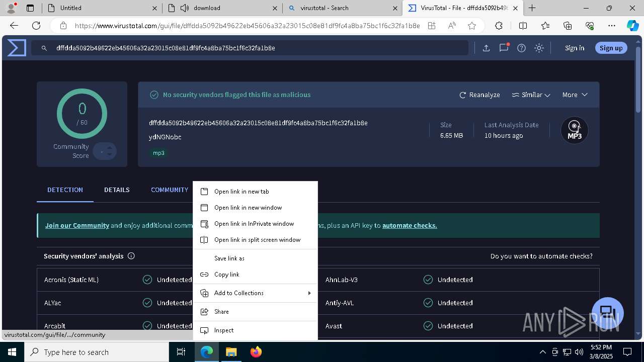Screen dimensions: 644x362
Task: Choose Open link in InPrivate window
Action: (x=255, y=224)
